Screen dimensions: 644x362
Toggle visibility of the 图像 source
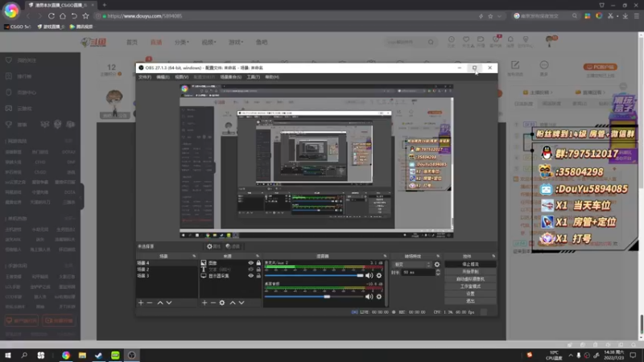pos(250,263)
